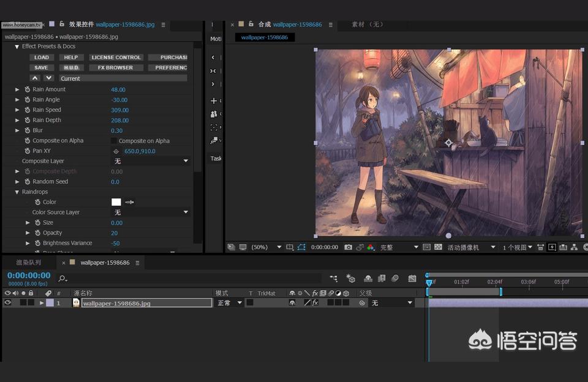Click the parent pick whip spiral icon

(362, 303)
